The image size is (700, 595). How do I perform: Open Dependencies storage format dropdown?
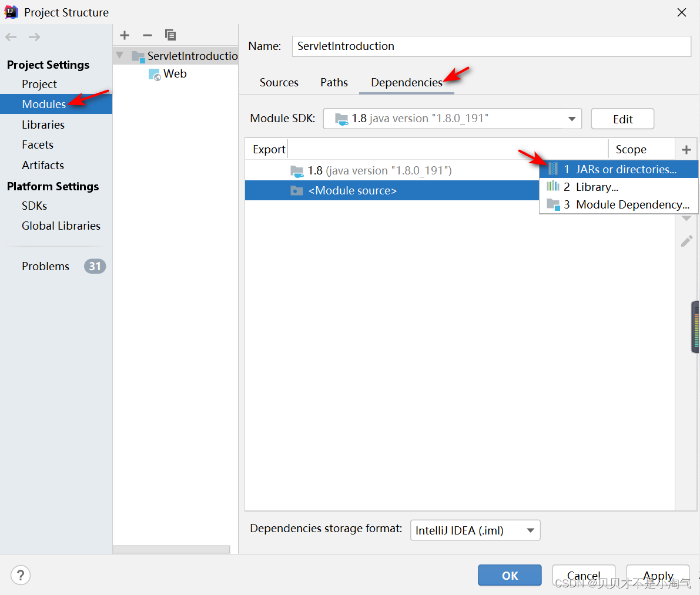pyautogui.click(x=475, y=530)
